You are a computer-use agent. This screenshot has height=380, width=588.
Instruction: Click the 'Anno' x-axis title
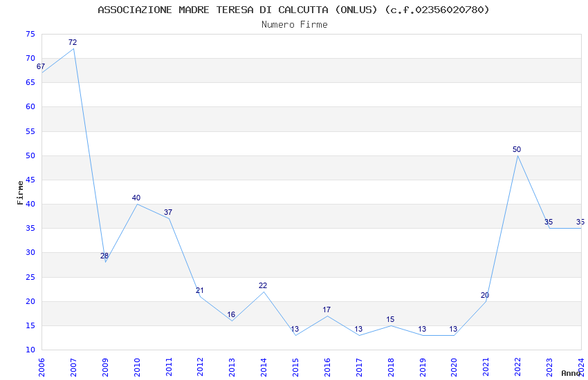click(571, 373)
